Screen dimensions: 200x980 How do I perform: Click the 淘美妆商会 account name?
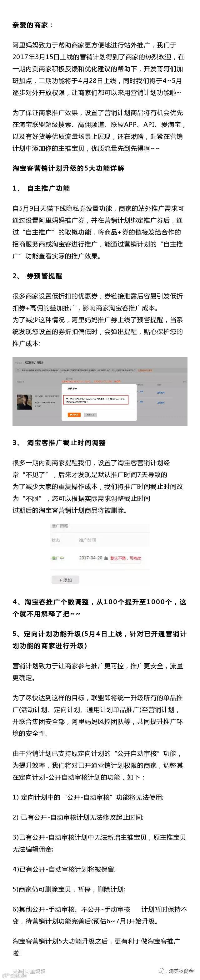pyautogui.click(x=181, y=971)
